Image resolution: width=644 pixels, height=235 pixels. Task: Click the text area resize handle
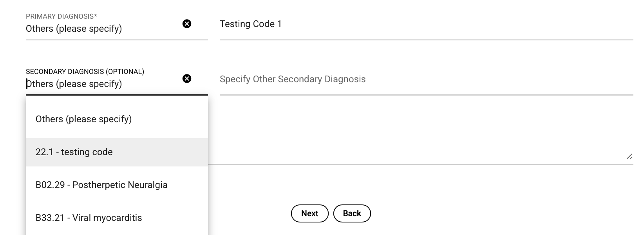pyautogui.click(x=630, y=157)
